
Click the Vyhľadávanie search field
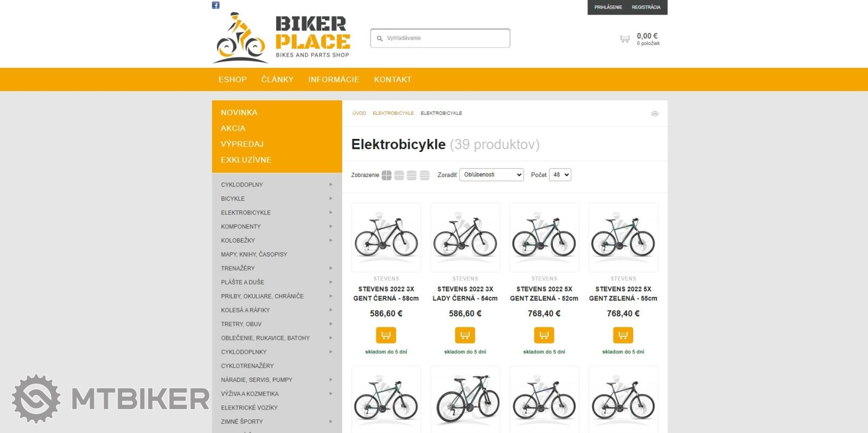point(440,38)
